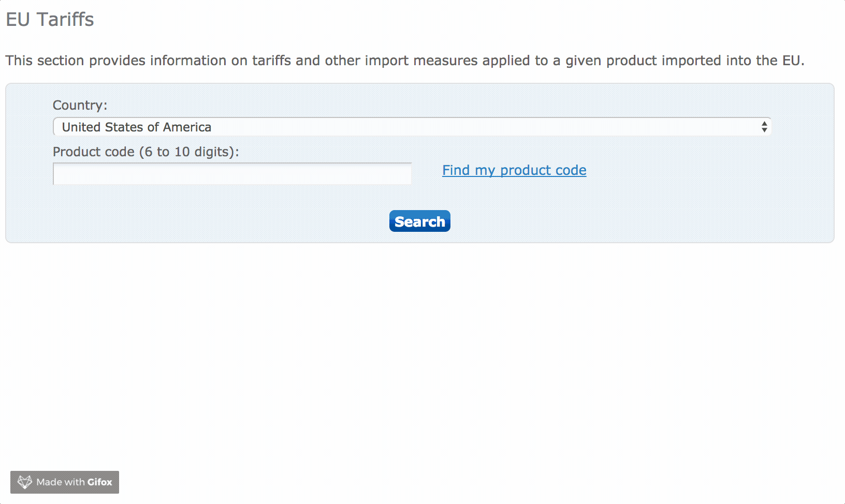Viewport: 845px width, 504px height.
Task: Click the stepper arrows on Country selector
Action: 764,127
